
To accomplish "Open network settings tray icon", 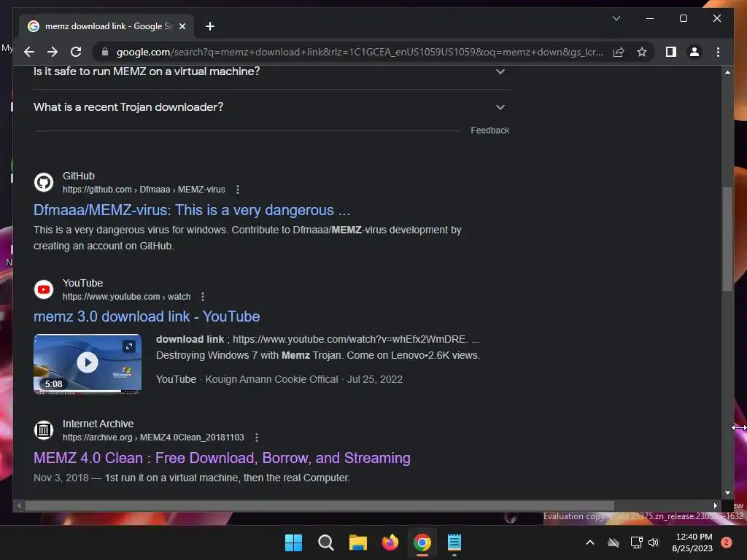I will pyautogui.click(x=636, y=542).
